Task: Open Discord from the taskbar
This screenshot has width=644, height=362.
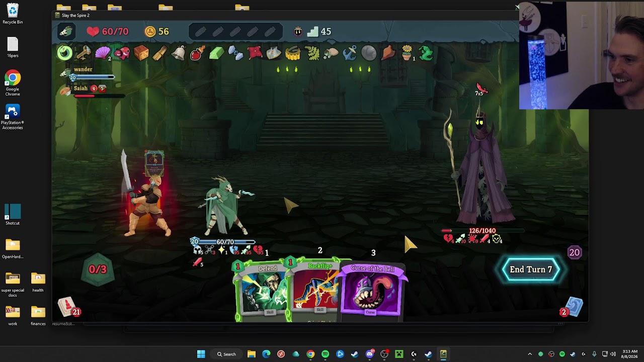Action: (x=369, y=354)
